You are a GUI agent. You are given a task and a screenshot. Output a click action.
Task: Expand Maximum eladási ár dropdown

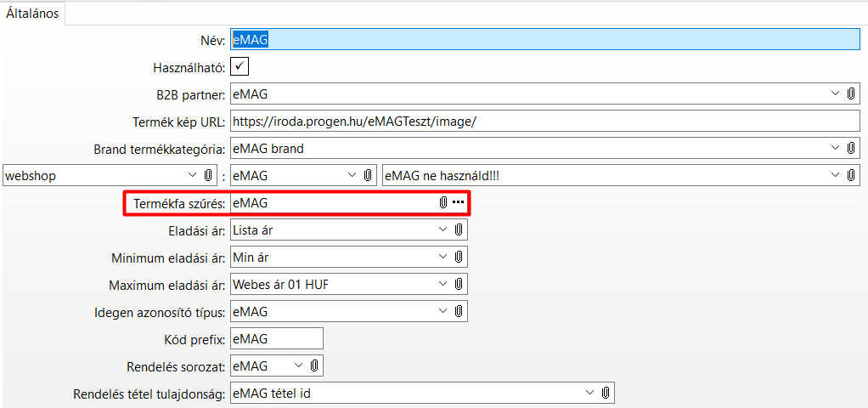click(442, 285)
